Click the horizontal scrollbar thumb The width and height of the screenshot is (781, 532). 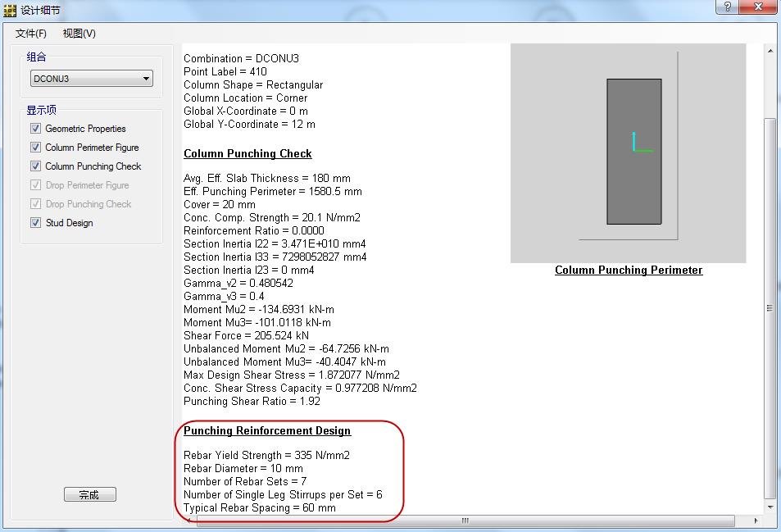pos(465,521)
